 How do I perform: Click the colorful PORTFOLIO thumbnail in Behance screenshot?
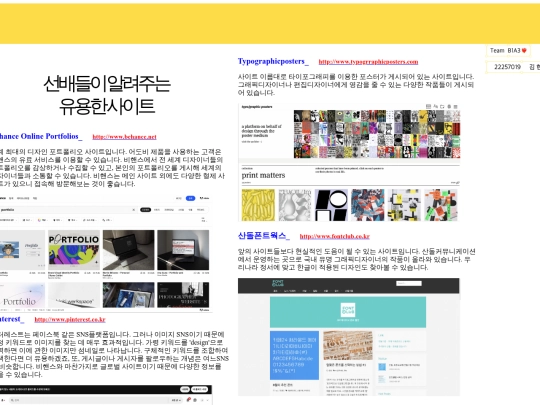point(74,250)
